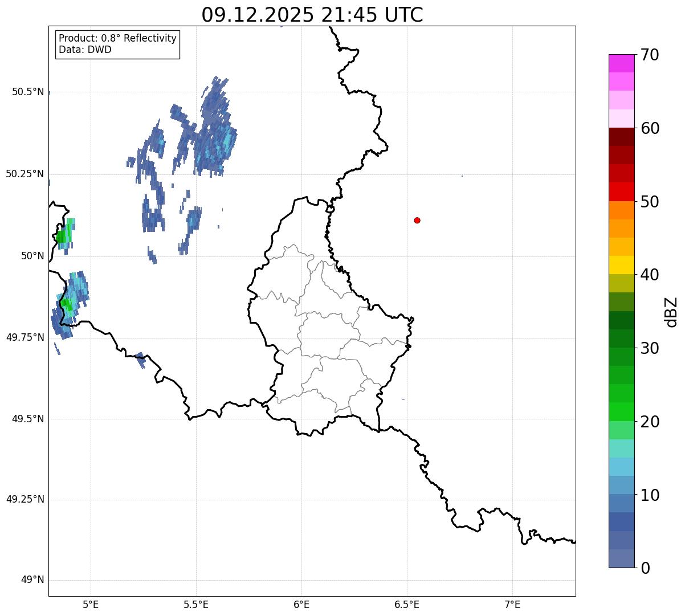Click the 5°E longitude label
This screenshot has height=616, width=685.
point(91,604)
